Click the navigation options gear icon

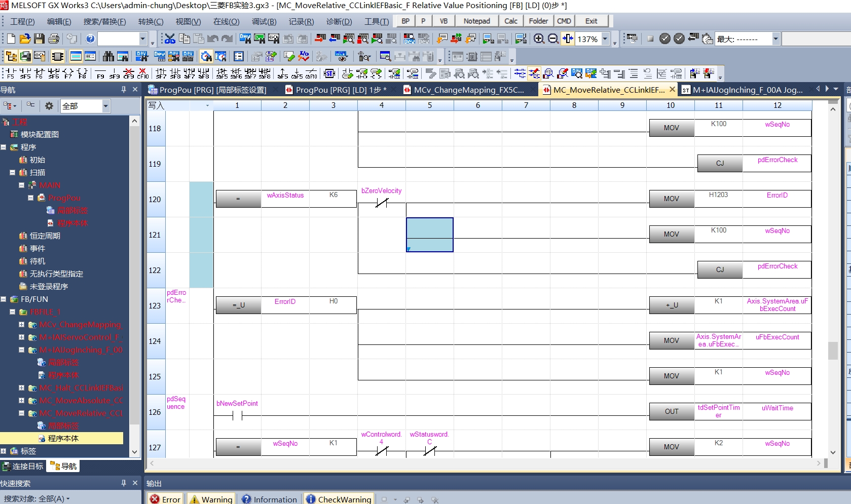click(49, 106)
